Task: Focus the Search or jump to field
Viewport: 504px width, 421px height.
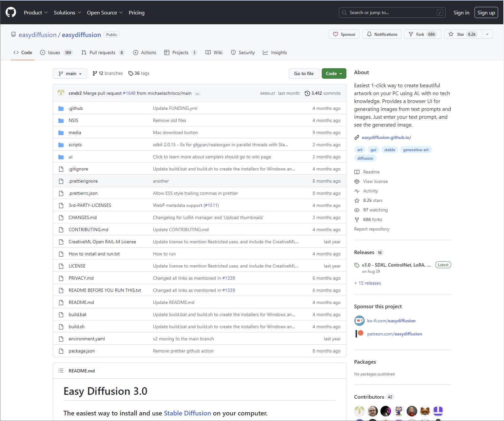Action: [x=392, y=12]
